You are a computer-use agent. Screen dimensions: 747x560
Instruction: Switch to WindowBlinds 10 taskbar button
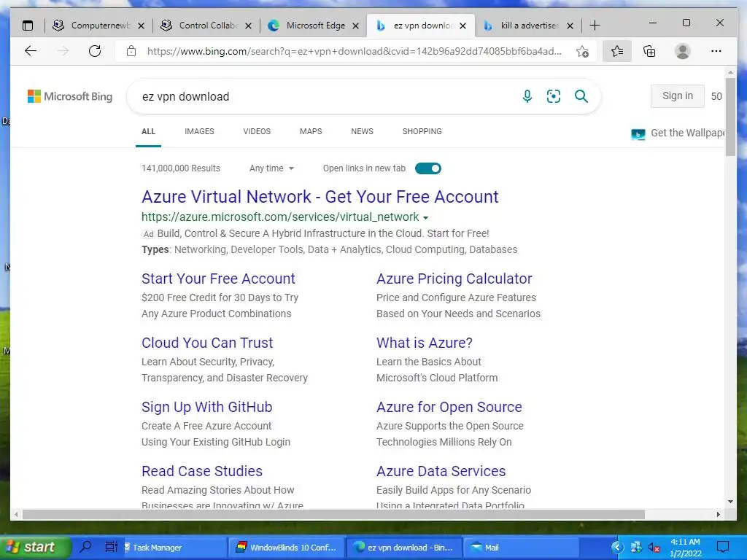(287, 547)
